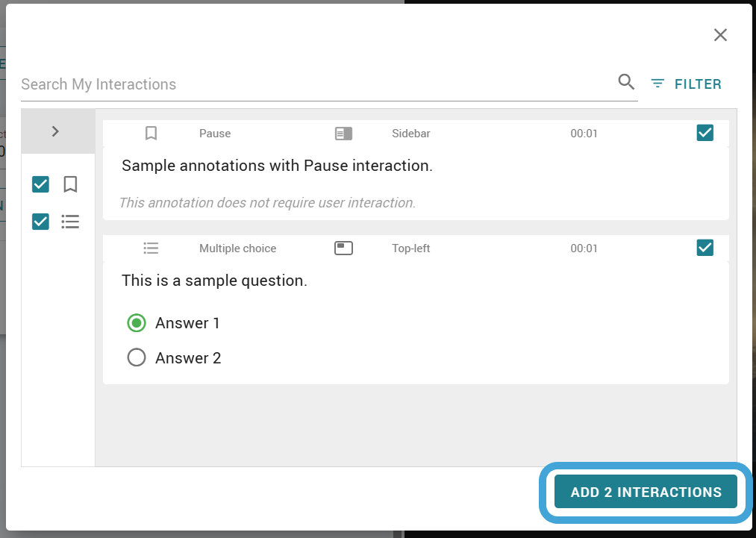
Task: Close the interactions dialog
Action: [x=720, y=35]
